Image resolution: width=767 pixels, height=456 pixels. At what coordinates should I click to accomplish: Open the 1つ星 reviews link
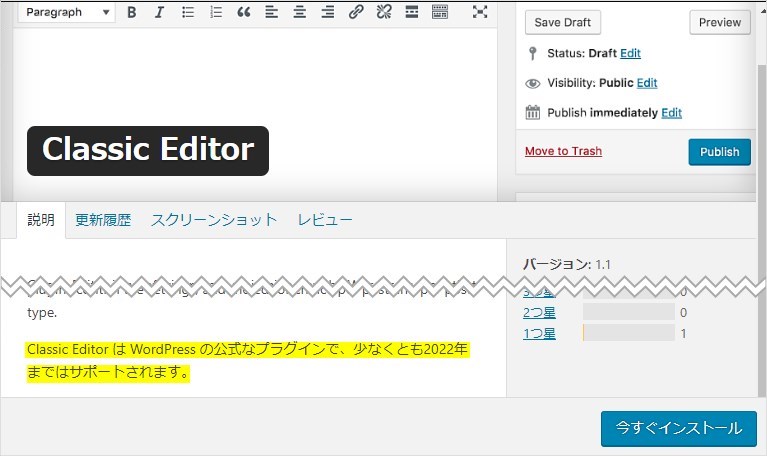(539, 334)
